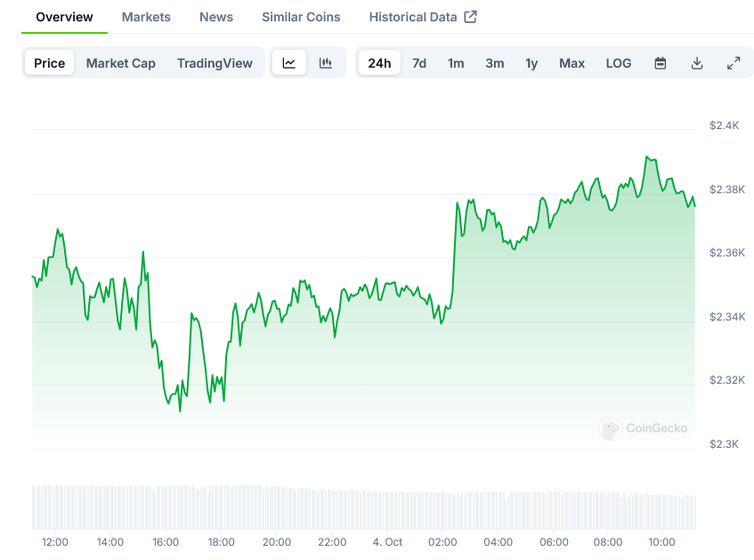This screenshot has height=560, width=754.
Task: Set time range to 7d
Action: [x=419, y=63]
